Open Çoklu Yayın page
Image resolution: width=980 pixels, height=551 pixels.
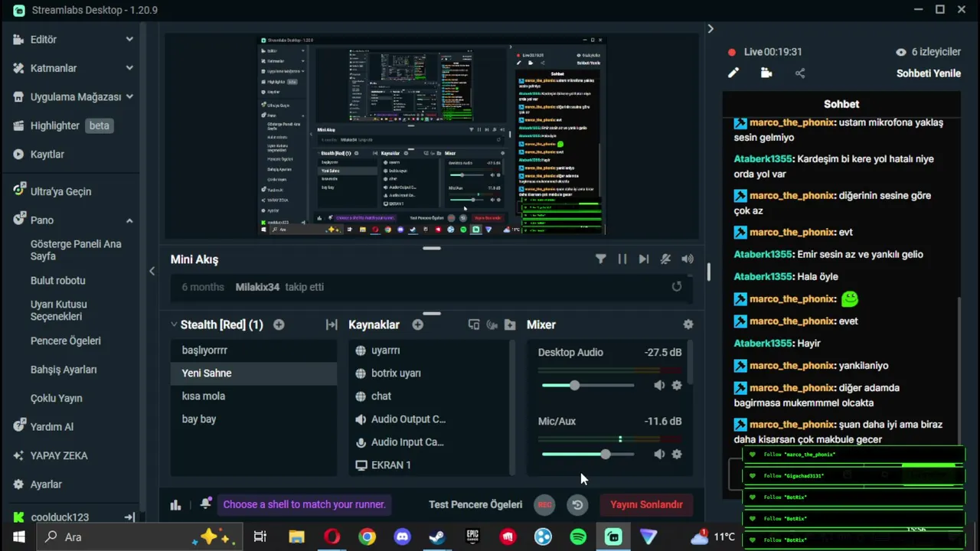tap(56, 399)
